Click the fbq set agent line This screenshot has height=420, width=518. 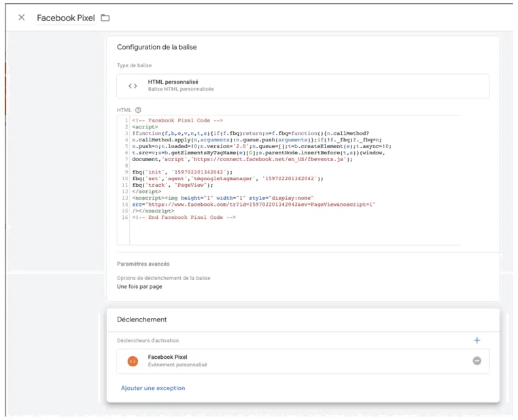point(228,179)
